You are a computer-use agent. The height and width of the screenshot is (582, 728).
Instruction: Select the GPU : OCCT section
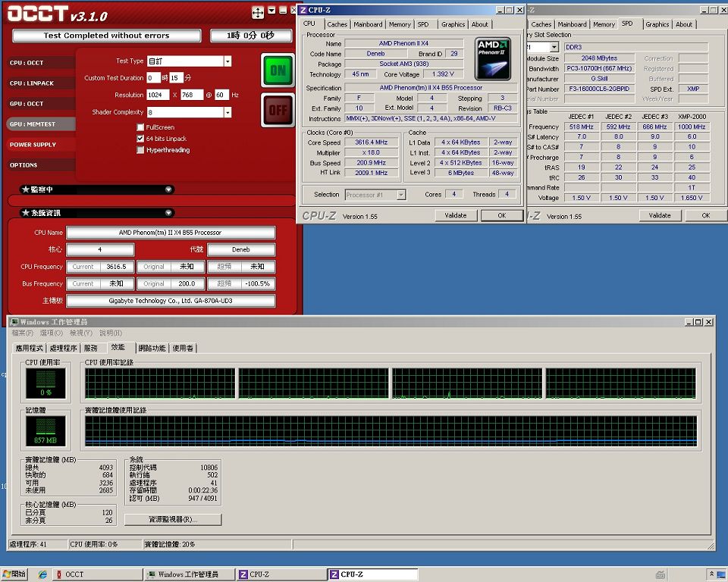click(x=41, y=104)
